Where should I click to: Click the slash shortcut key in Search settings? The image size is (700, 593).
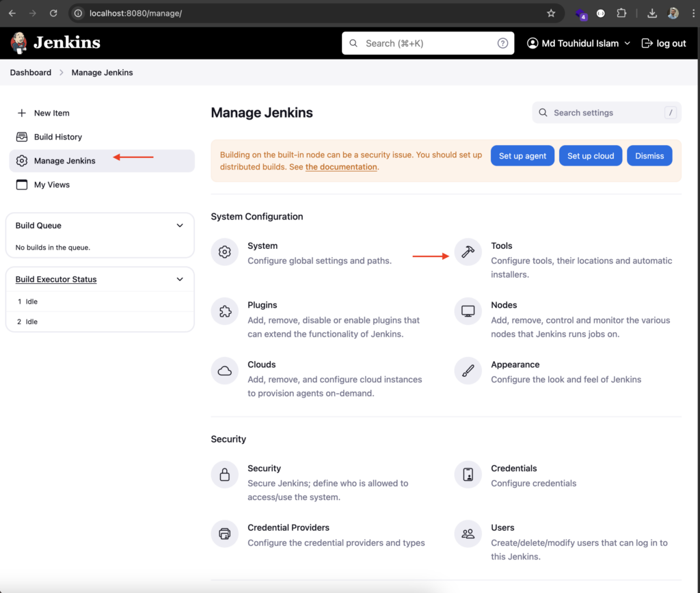point(670,113)
